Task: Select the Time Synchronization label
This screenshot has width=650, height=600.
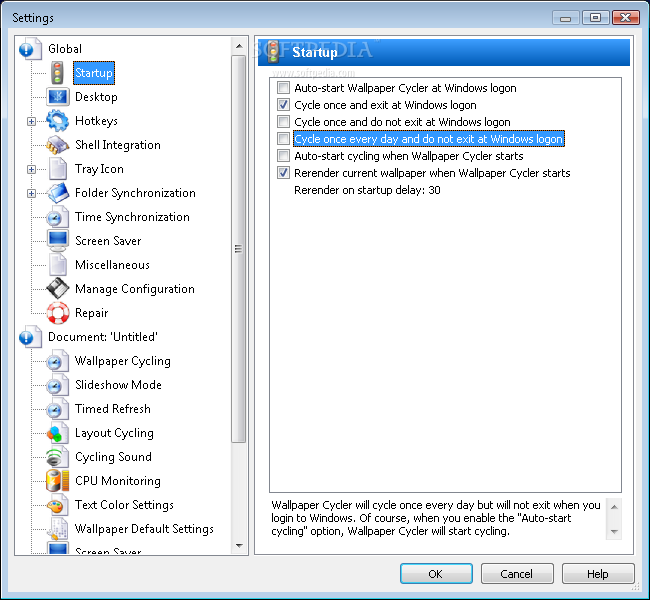Action: click(x=132, y=217)
